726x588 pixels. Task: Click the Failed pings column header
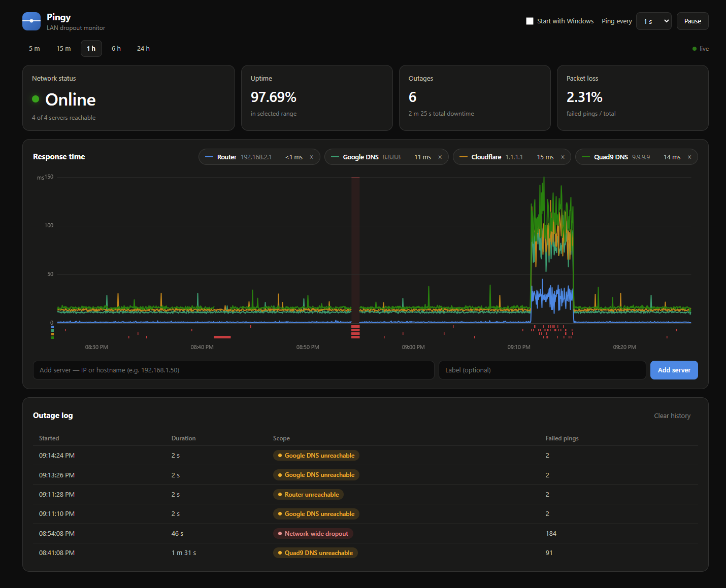[562, 438]
